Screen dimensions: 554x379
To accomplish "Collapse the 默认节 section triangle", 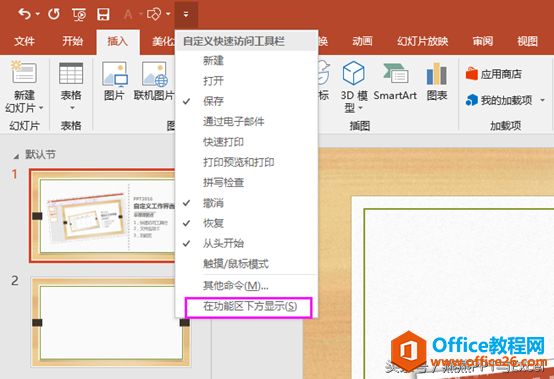I will click(x=16, y=156).
